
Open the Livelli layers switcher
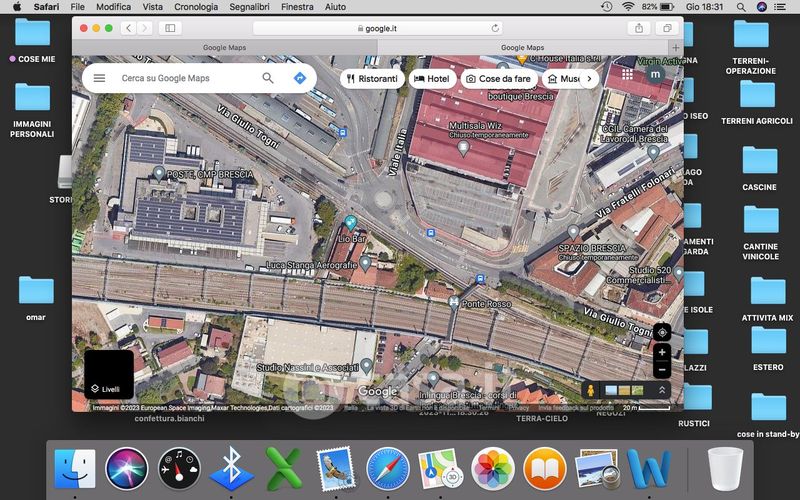tap(109, 374)
